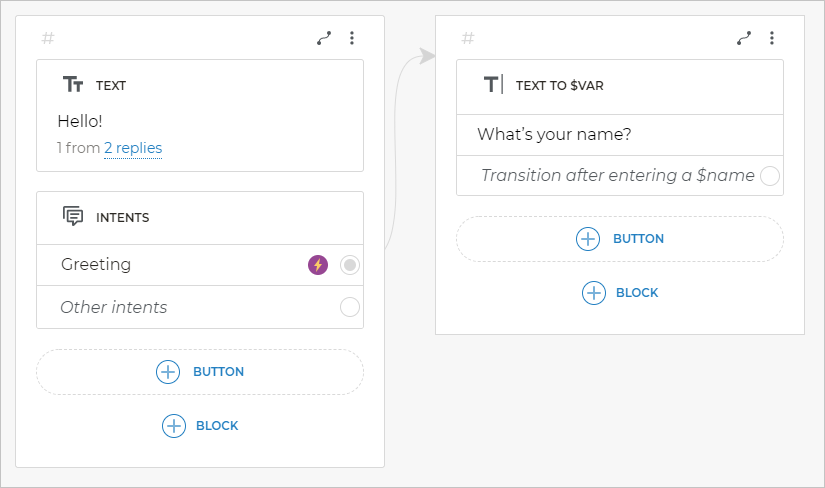Add a button to the right screen

point(620,239)
